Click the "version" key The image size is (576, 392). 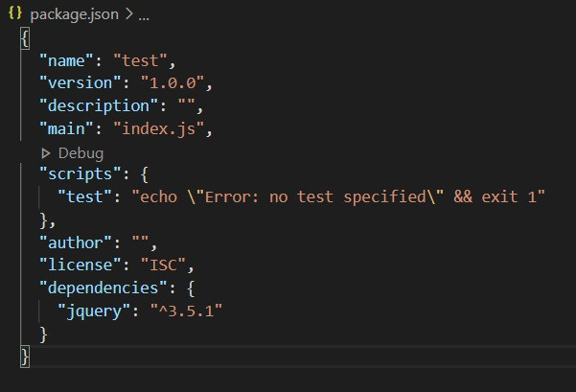click(x=81, y=83)
